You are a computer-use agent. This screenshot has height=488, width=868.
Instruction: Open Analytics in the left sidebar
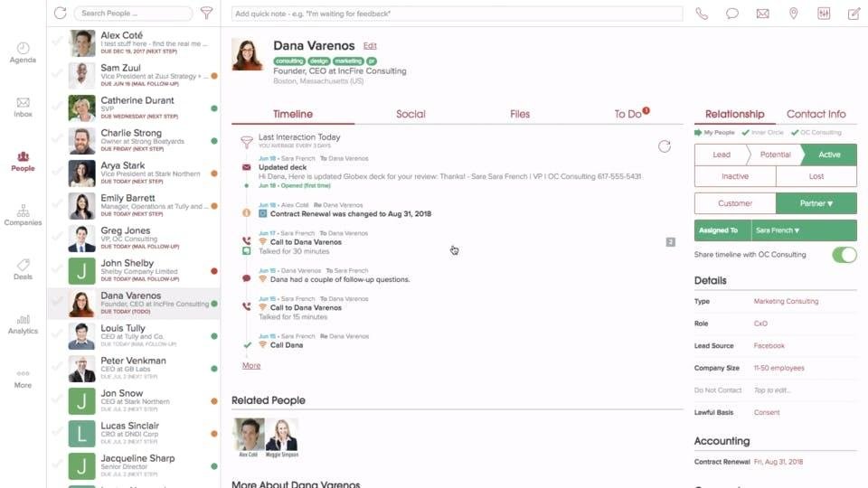coord(23,324)
